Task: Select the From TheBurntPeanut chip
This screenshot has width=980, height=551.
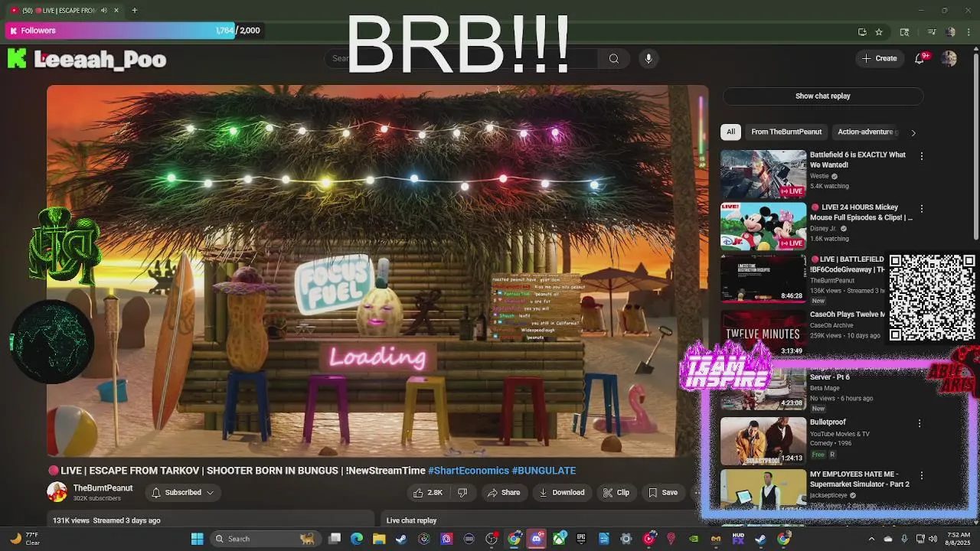Action: 786,132
